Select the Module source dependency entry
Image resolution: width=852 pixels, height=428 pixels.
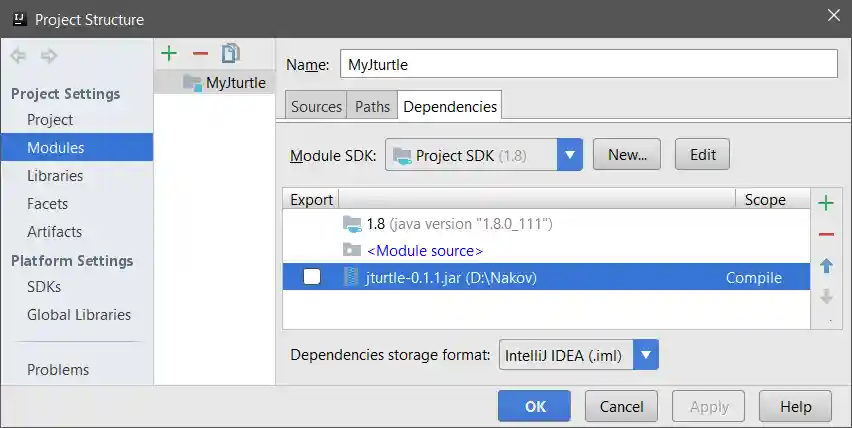coord(424,251)
